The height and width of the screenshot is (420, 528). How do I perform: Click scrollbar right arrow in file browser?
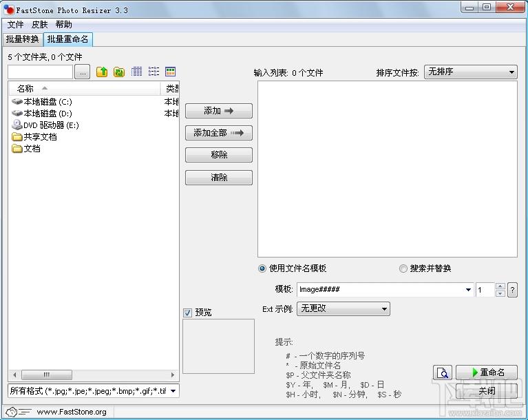(173, 375)
